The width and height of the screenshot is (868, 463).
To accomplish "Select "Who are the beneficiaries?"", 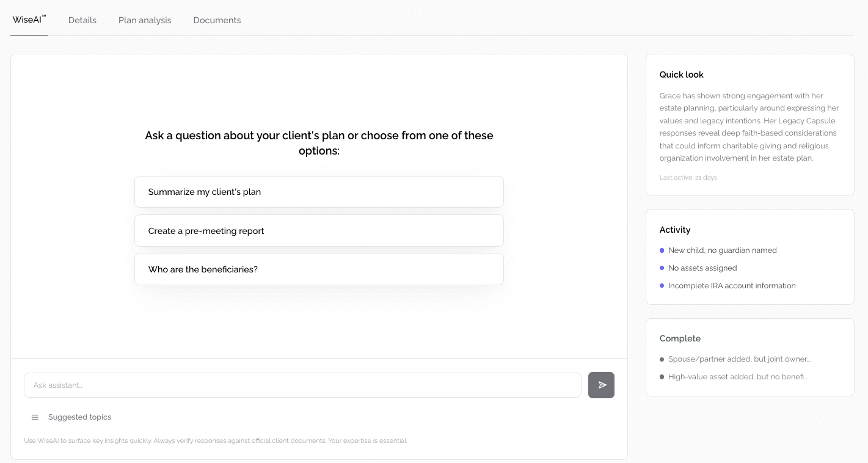I will click(x=319, y=269).
